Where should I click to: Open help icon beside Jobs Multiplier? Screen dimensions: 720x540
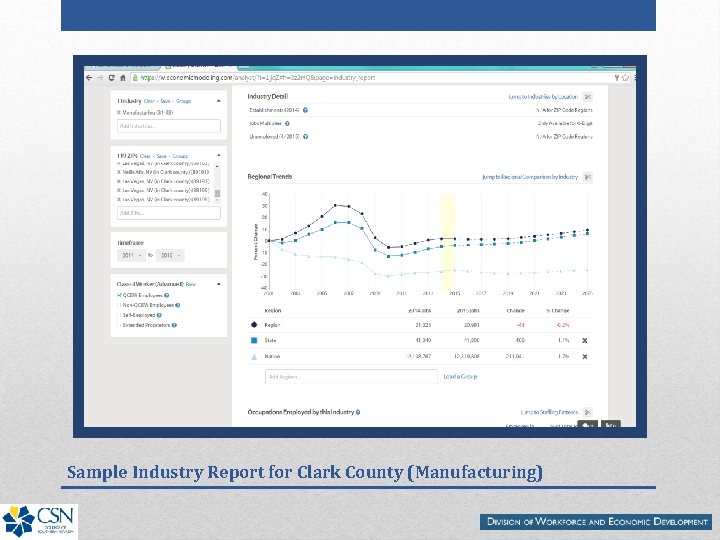pyautogui.click(x=287, y=123)
